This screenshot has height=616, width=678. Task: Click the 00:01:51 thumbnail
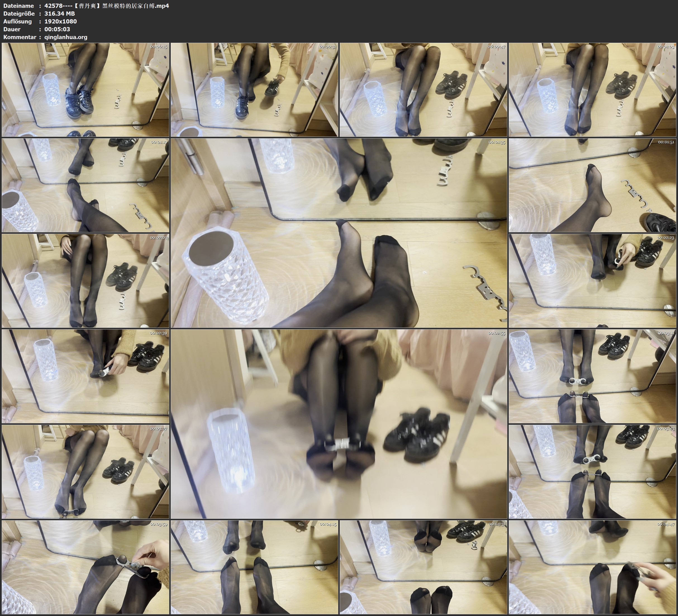(x=592, y=185)
